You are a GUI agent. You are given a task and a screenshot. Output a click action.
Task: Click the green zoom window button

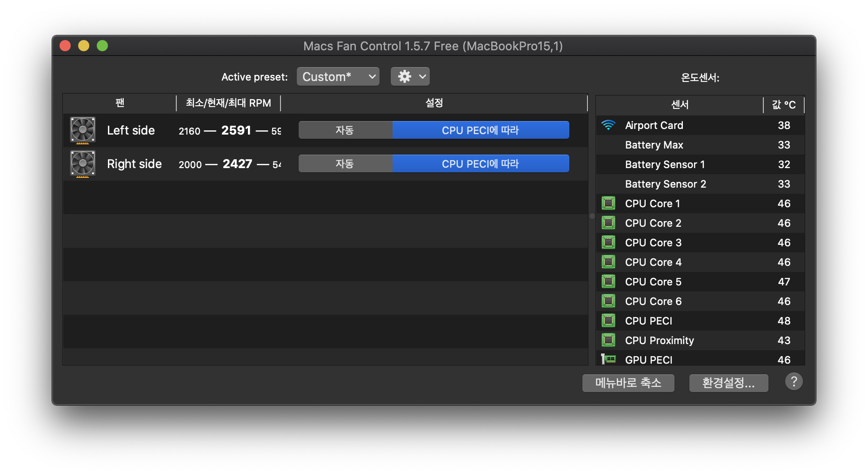click(102, 46)
